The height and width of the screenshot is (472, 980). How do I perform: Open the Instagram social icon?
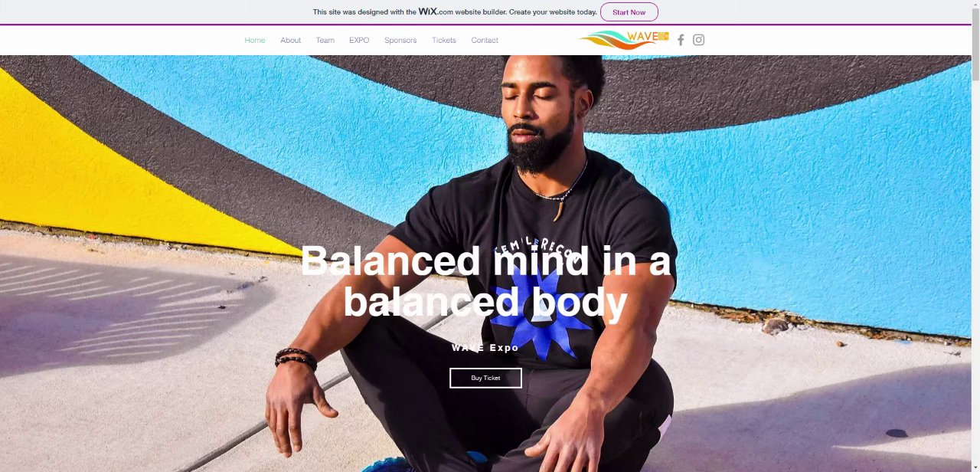(698, 40)
